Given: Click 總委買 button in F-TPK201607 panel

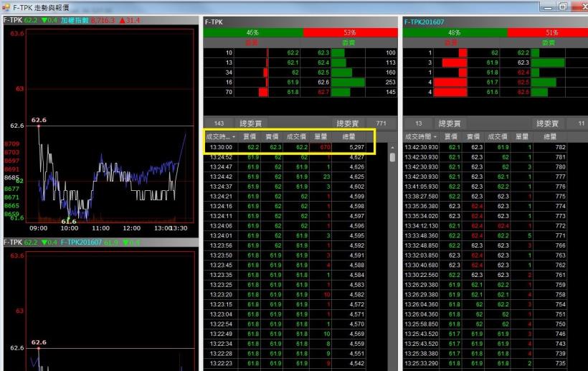Looking at the screenshot, I should point(452,123).
